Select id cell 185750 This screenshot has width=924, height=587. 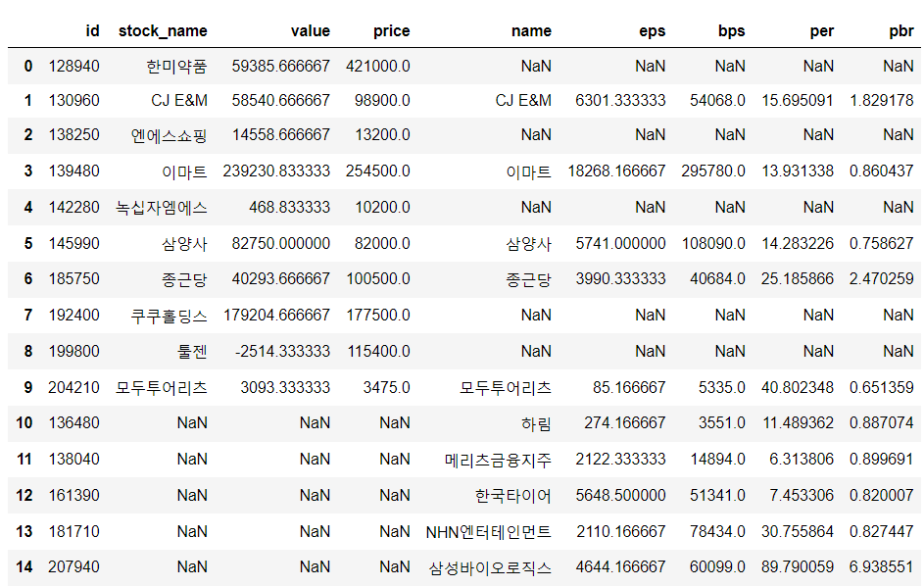pyautogui.click(x=73, y=278)
